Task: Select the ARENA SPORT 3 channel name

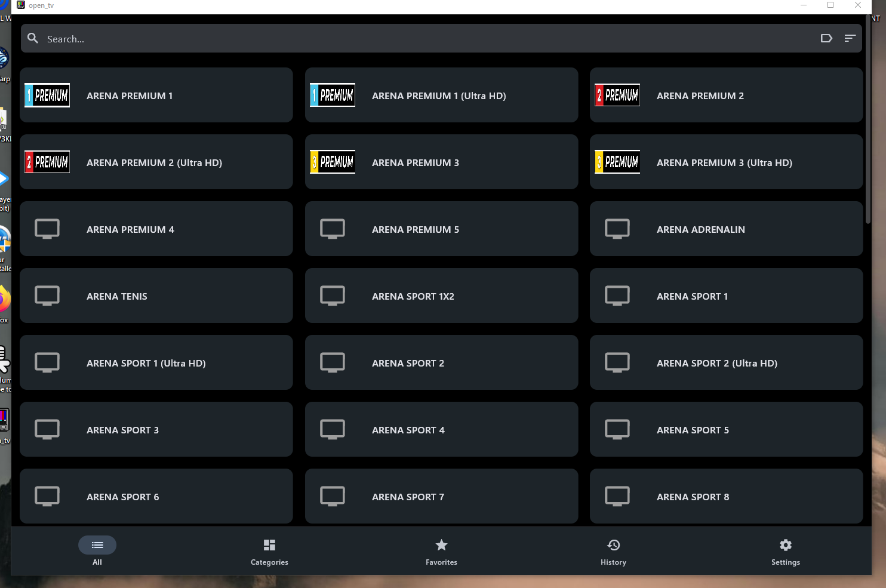Action: (122, 430)
